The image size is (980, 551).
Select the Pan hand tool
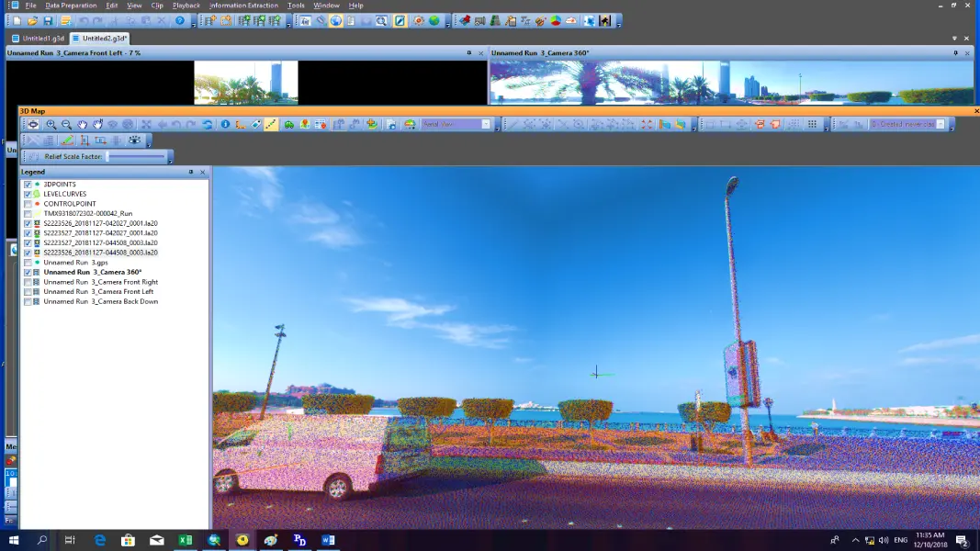83,125
